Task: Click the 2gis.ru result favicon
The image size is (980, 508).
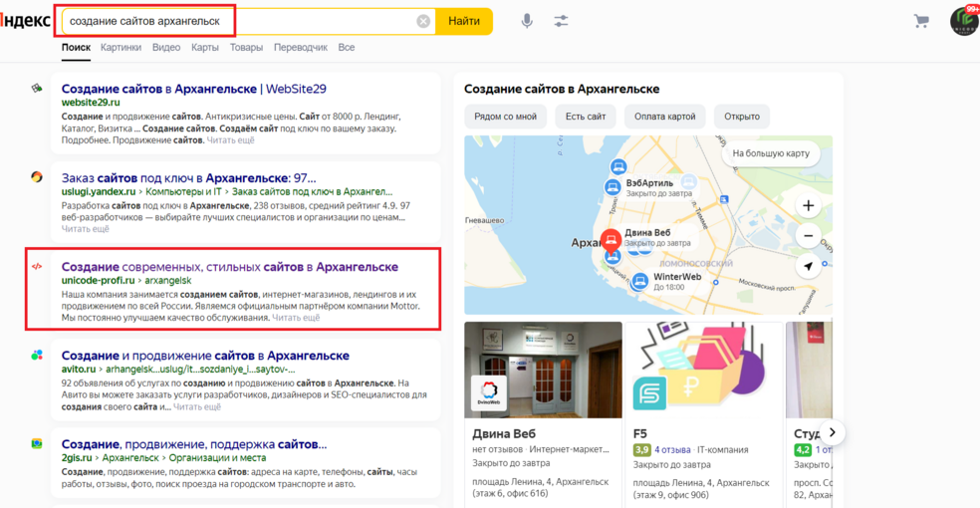Action: (x=37, y=443)
